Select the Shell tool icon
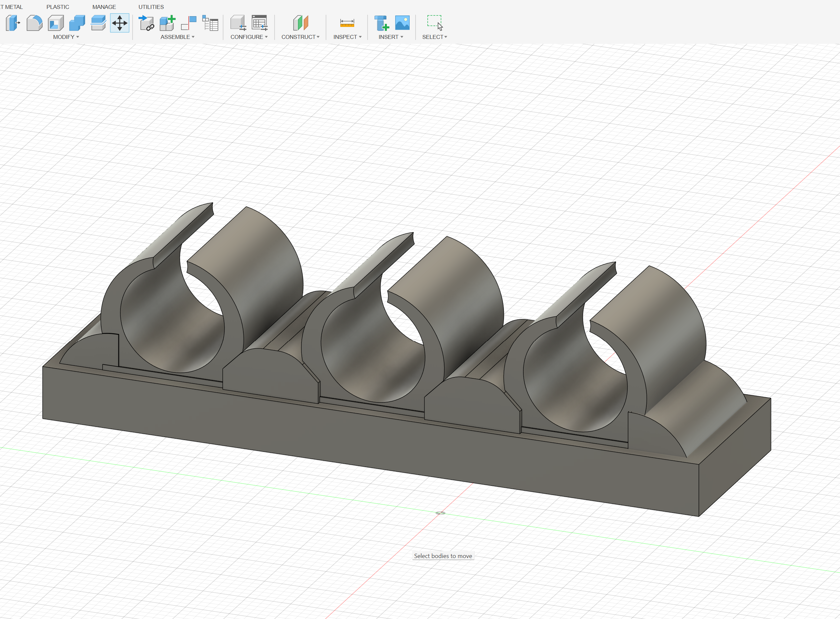This screenshot has height=619, width=840. [55, 23]
